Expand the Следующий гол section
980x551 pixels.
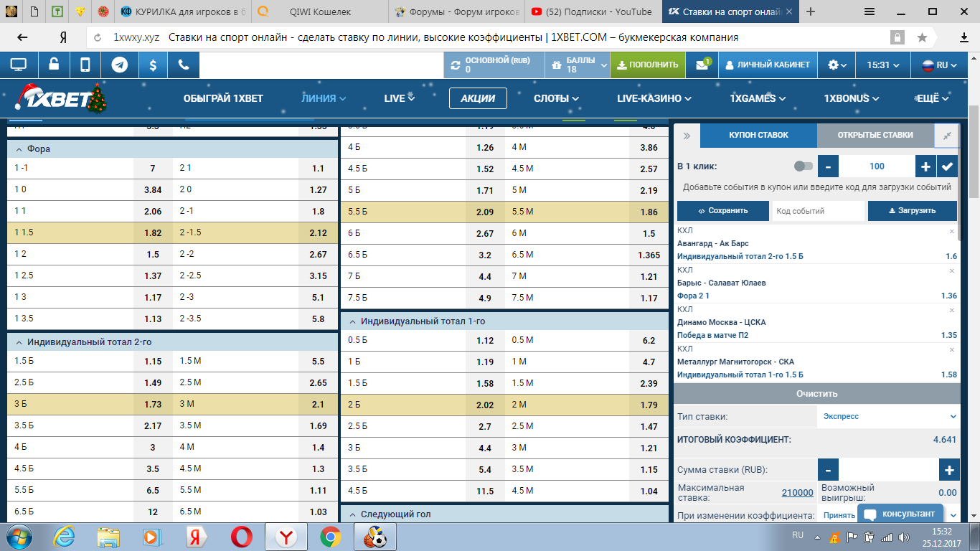pyautogui.click(x=352, y=514)
